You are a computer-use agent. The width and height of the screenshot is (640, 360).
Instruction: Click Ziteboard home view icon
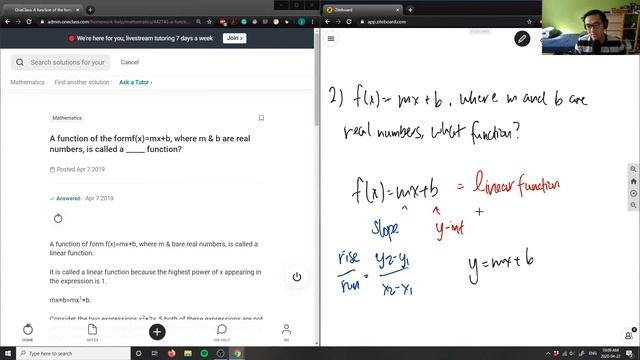point(633,181)
